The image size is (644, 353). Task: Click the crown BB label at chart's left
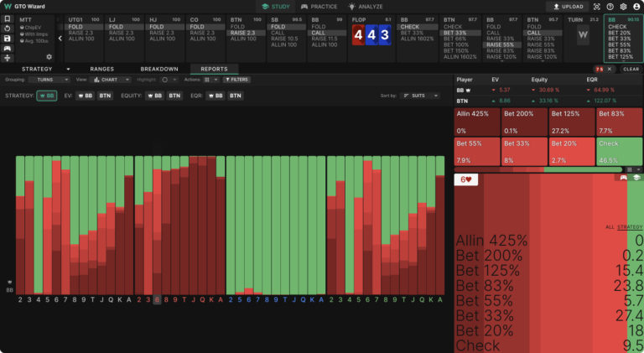coord(9,287)
